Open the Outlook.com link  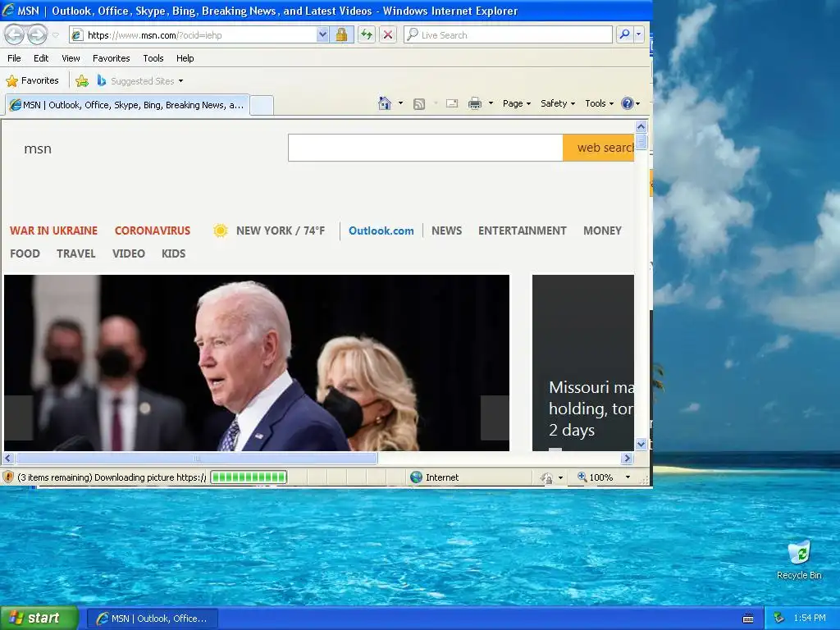pyautogui.click(x=381, y=231)
